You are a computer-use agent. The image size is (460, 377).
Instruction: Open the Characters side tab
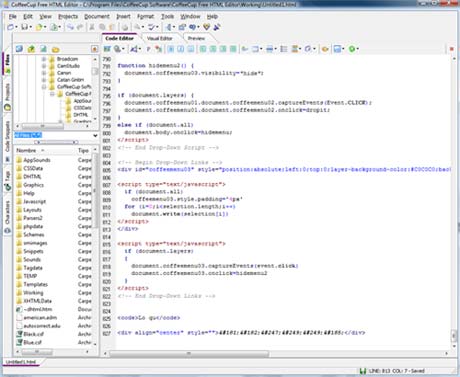[x=7, y=217]
